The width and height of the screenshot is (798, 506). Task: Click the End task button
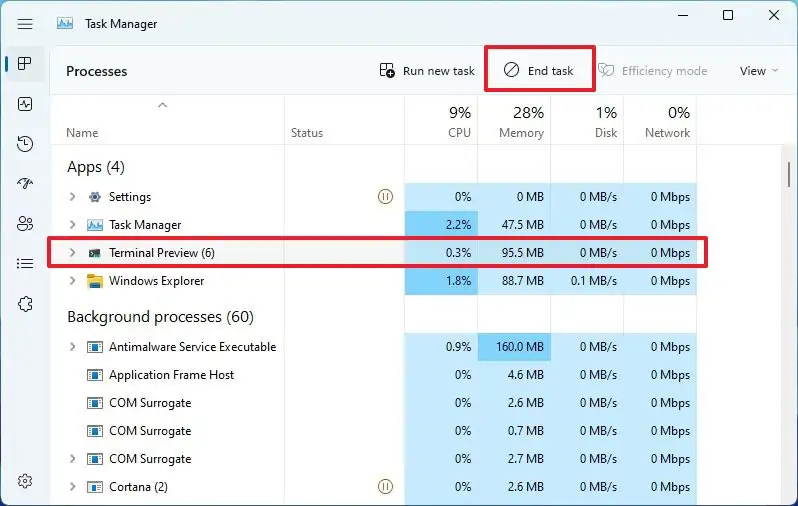(539, 71)
